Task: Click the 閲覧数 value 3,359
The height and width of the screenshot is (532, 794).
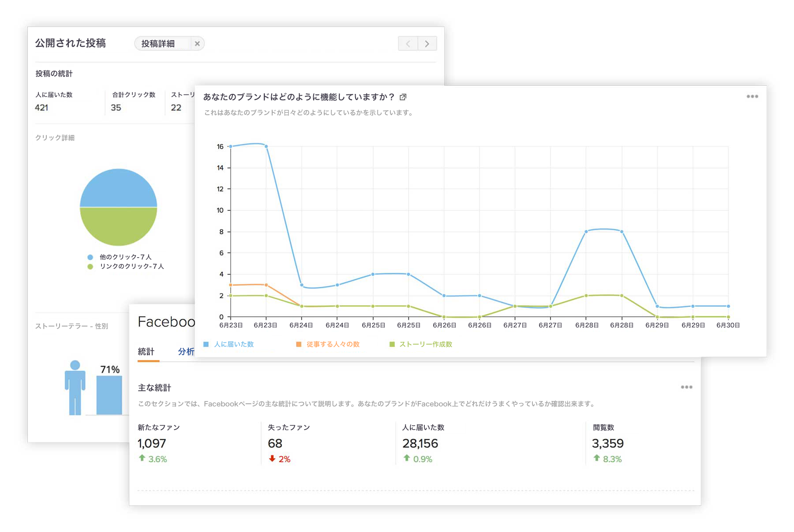Action: click(x=607, y=443)
